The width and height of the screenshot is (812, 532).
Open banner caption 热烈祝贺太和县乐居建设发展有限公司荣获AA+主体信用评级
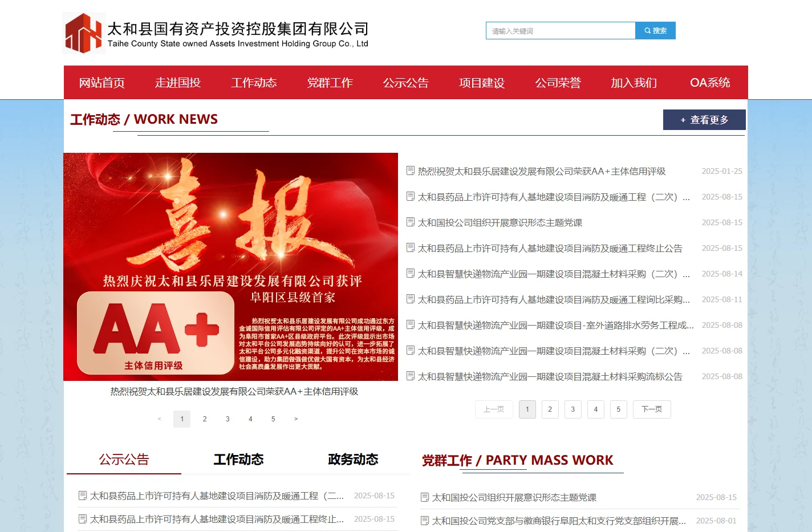click(234, 391)
